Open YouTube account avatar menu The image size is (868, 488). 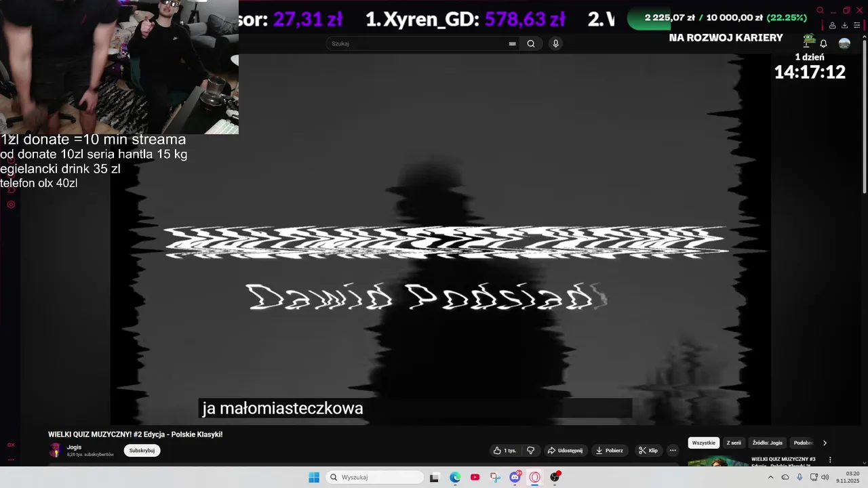(844, 43)
